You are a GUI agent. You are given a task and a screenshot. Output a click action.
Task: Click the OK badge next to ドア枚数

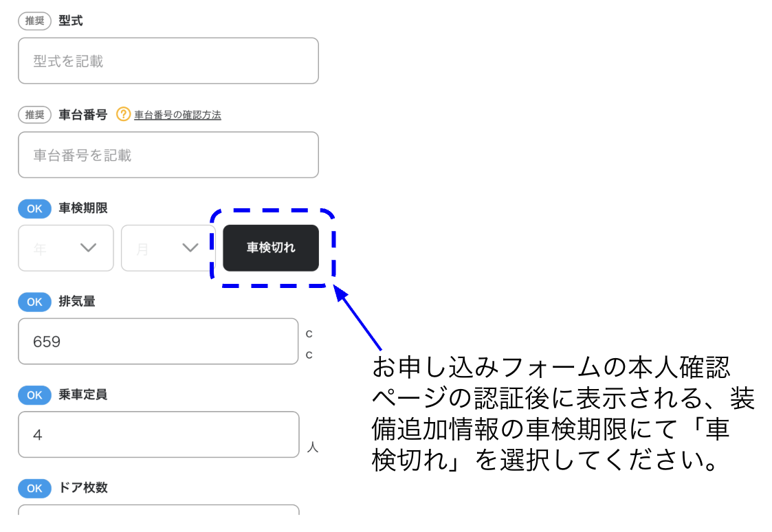[34, 488]
